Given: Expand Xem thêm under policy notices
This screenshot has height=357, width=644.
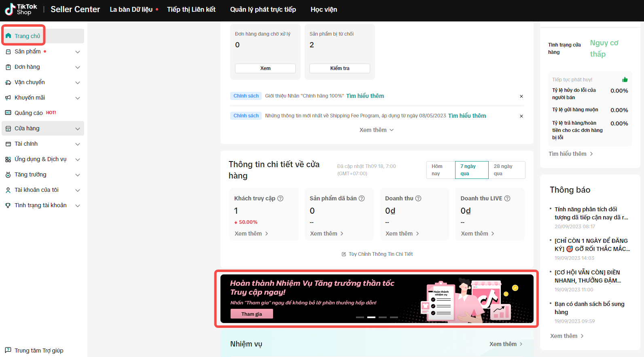Looking at the screenshot, I should 376,130.
